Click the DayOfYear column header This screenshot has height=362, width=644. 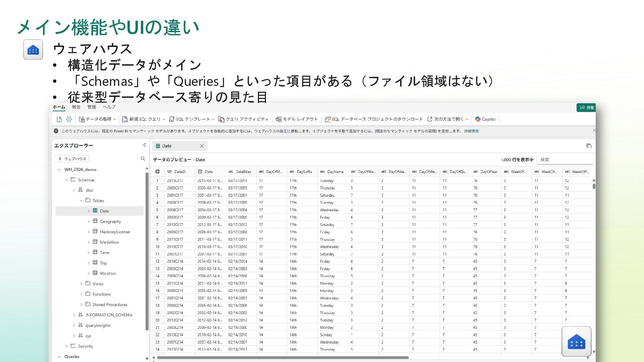486,172
